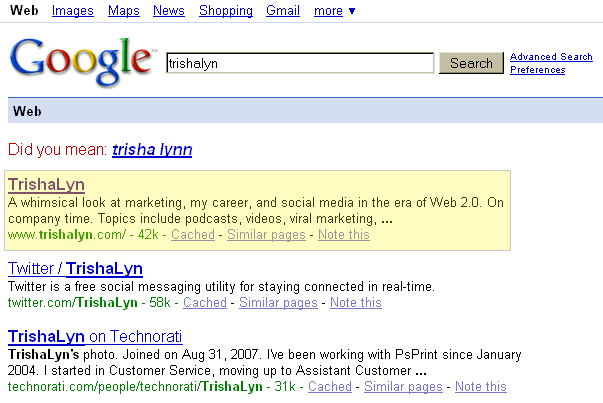The height and width of the screenshot is (403, 603).
Task: Open the Images tab
Action: pyautogui.click(x=73, y=11)
